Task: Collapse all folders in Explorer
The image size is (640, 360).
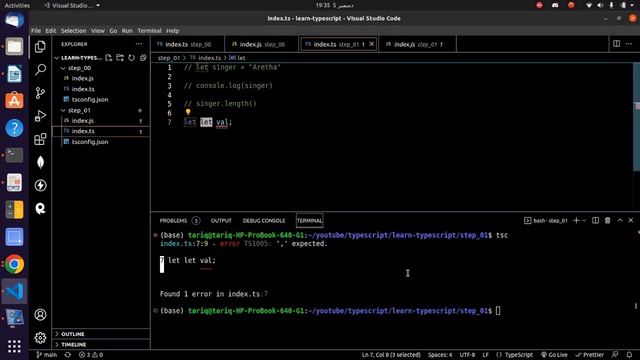Action: tap(143, 58)
